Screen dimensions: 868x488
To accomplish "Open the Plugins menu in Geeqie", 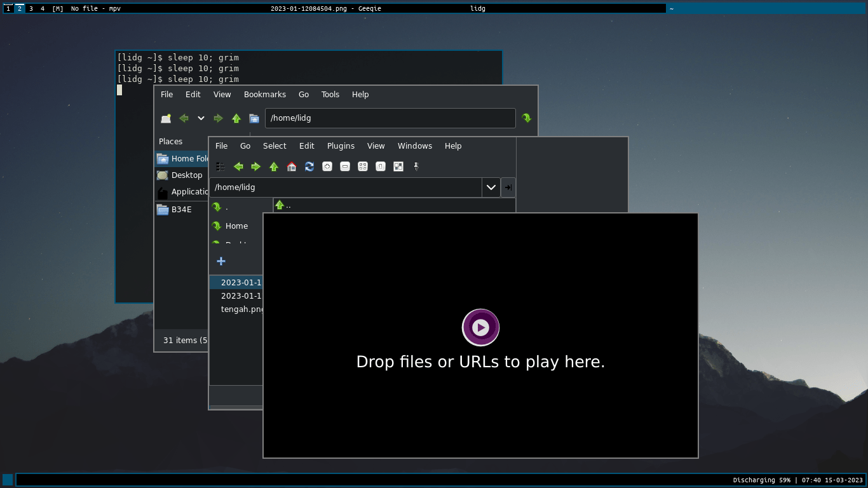I will [x=341, y=146].
